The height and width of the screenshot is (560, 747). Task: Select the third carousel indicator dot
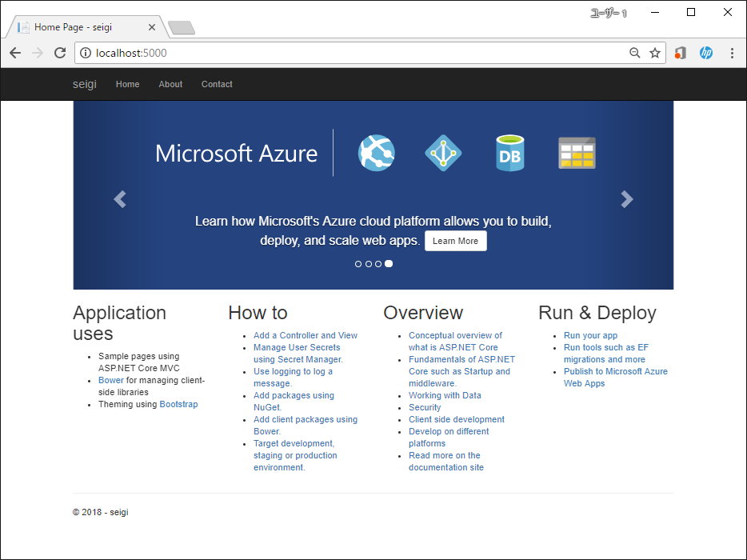(378, 264)
